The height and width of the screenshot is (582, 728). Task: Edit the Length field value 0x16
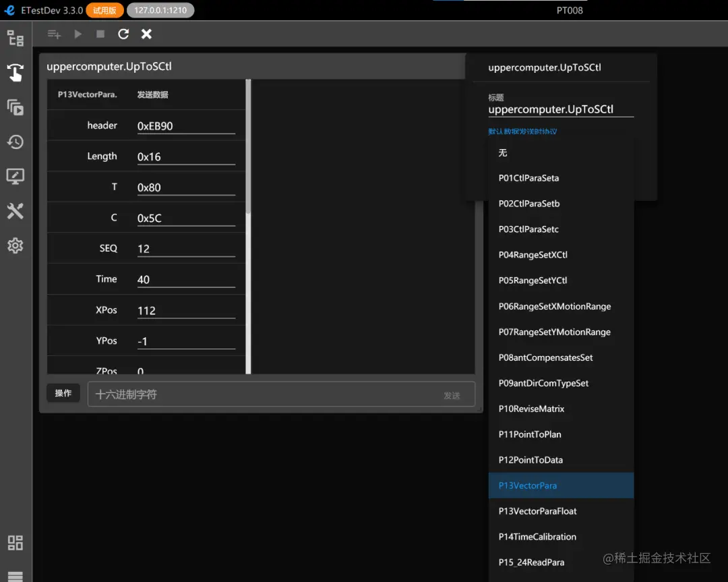[186, 157]
